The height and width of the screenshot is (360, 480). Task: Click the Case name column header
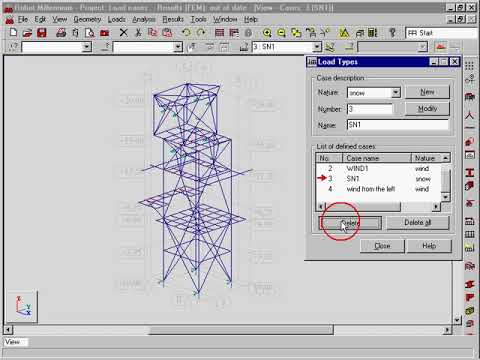[377, 158]
